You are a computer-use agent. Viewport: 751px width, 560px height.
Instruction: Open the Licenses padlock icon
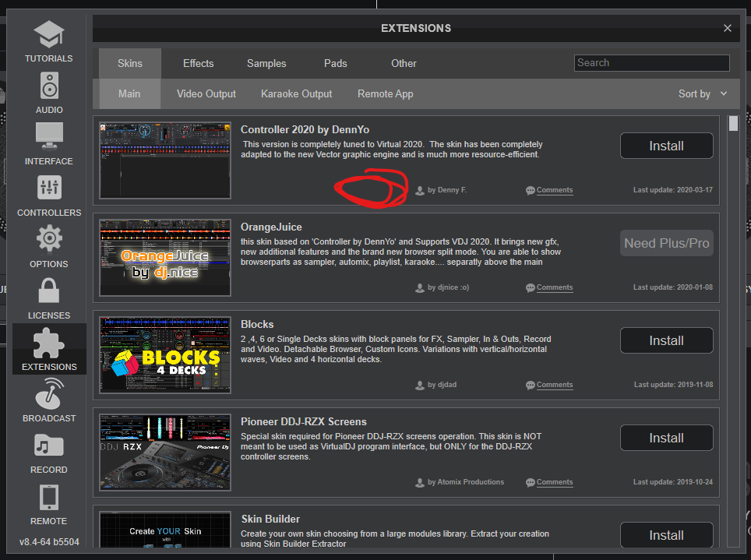point(49,290)
